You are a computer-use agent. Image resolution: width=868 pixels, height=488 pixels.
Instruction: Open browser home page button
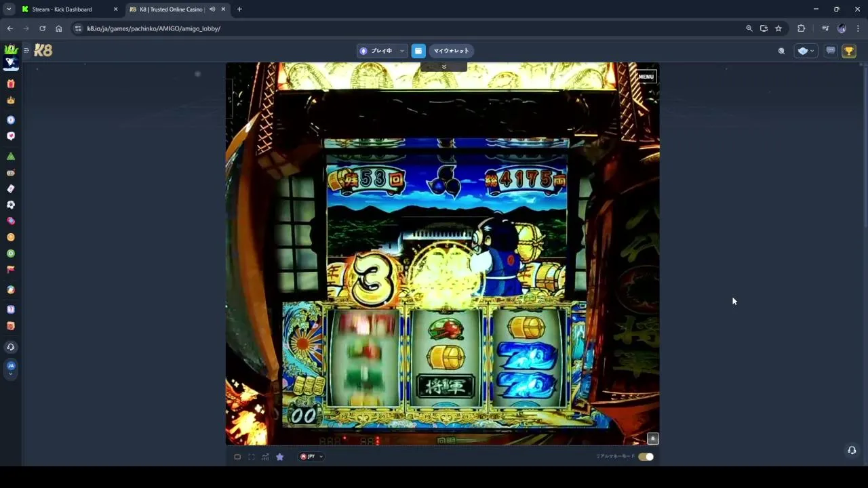pyautogui.click(x=58, y=28)
